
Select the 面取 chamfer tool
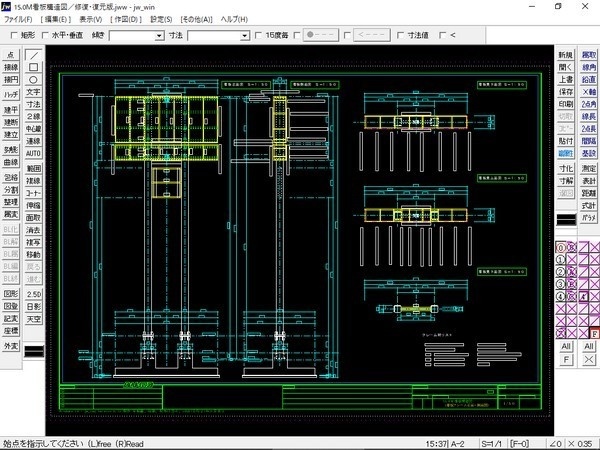tap(33, 217)
